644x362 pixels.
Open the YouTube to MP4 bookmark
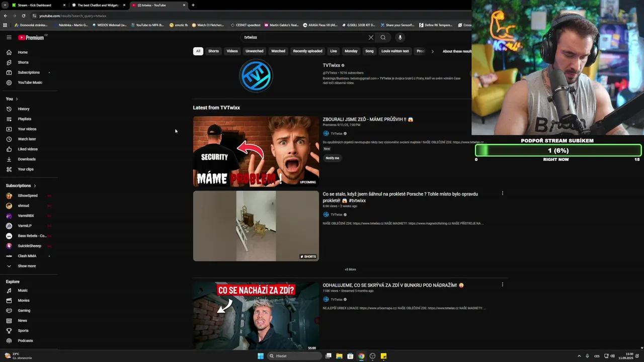point(147,25)
